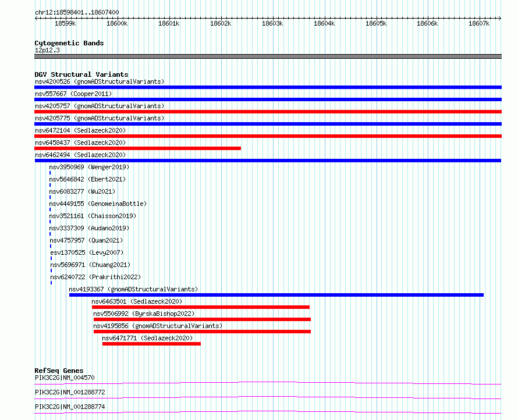
Task: Click the red nsv6472104 Sedlazeck2020 bar
Action: pyautogui.click(x=268, y=136)
